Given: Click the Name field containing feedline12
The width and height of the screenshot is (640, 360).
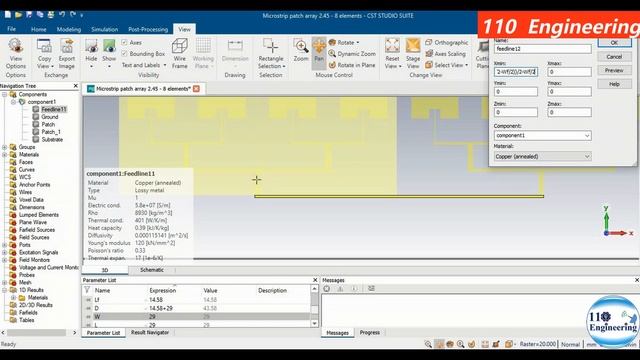Looking at the screenshot, I should pos(542,49).
